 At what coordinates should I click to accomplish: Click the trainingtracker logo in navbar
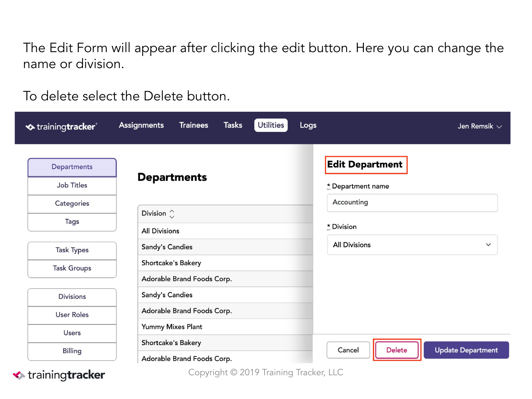point(61,127)
